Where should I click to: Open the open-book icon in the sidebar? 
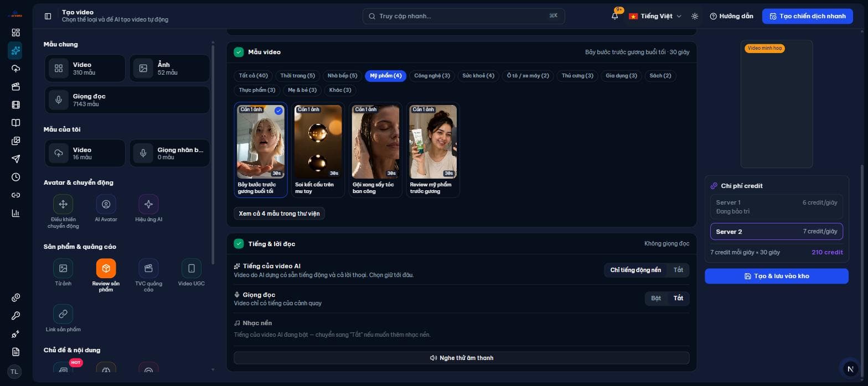coord(15,123)
